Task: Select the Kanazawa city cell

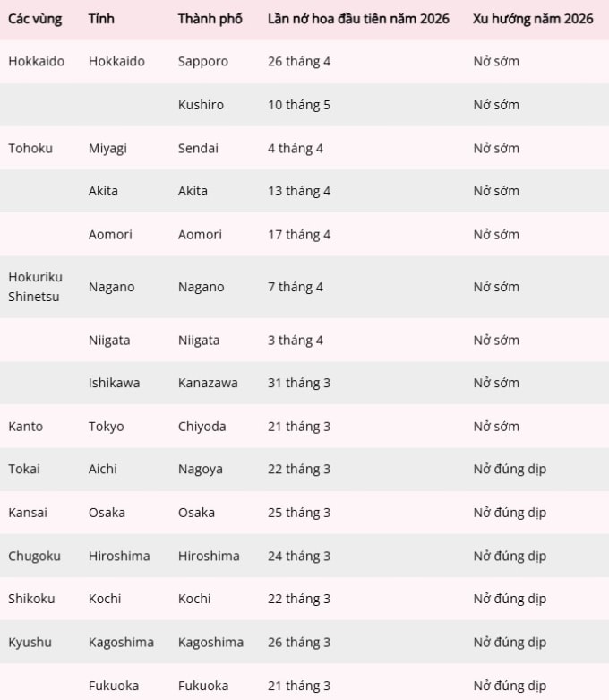Action: click(208, 383)
